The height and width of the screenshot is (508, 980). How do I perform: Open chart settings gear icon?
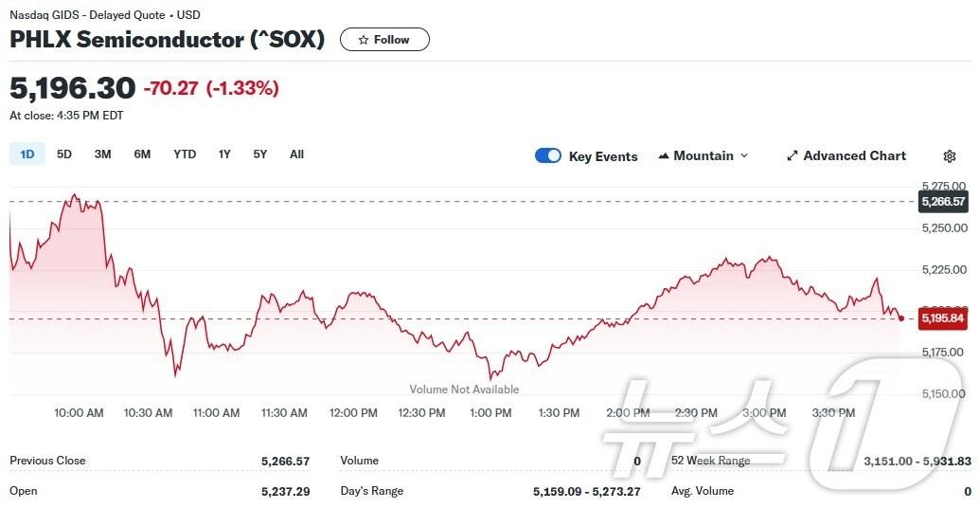(950, 156)
